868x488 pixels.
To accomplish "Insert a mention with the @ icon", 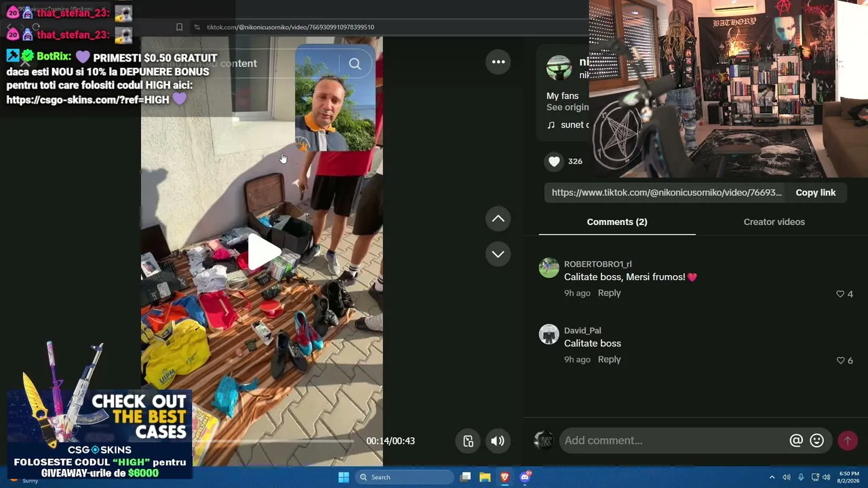I will [796, 441].
